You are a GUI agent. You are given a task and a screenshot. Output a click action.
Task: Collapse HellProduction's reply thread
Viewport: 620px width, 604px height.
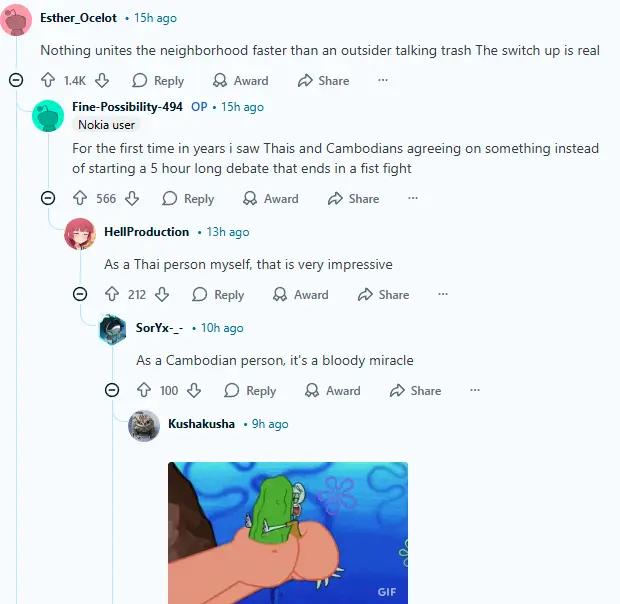tap(80, 294)
